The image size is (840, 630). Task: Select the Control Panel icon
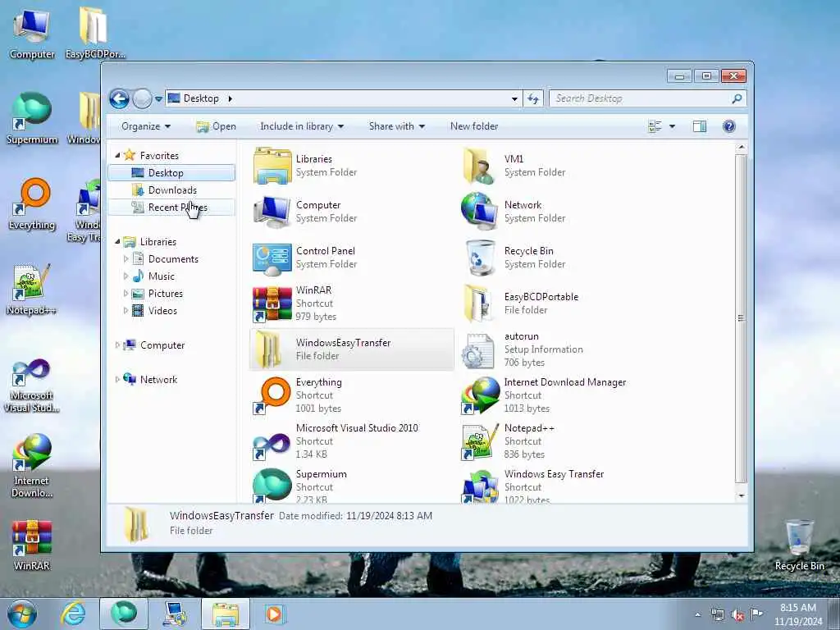pos(272,258)
